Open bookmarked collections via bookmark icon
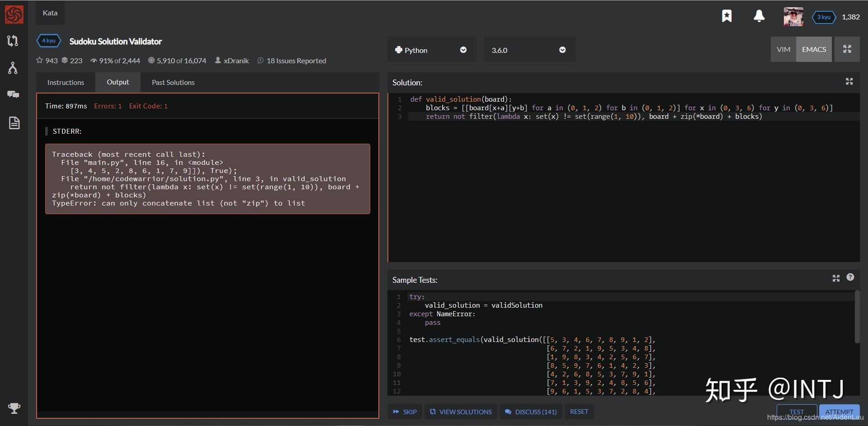 click(x=727, y=16)
